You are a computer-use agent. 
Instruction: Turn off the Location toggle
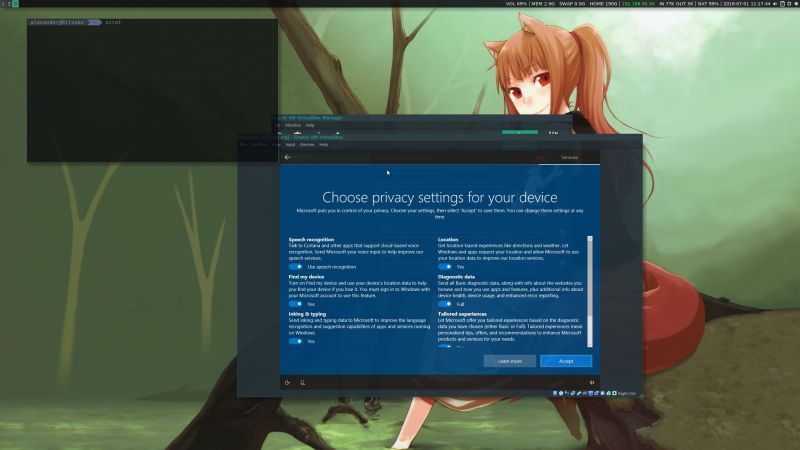pyautogui.click(x=444, y=266)
